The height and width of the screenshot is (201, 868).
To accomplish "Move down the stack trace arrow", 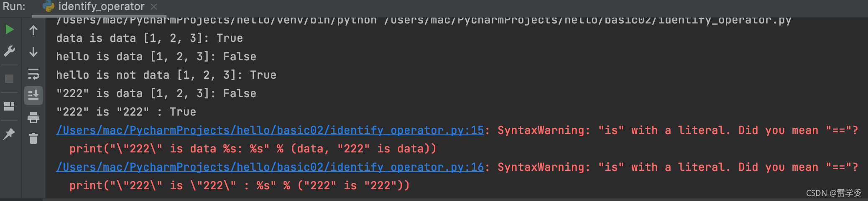I will 33,52.
